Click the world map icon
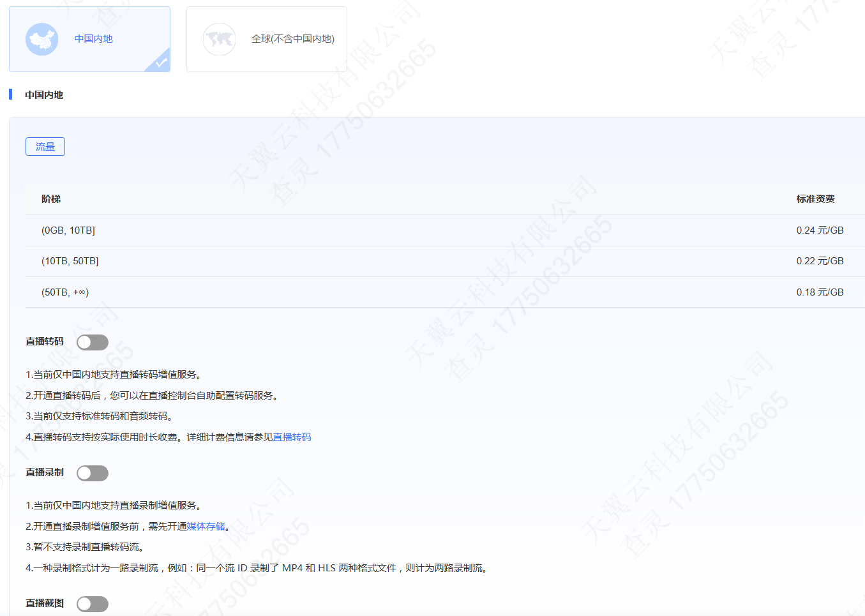865x616 pixels. click(219, 39)
